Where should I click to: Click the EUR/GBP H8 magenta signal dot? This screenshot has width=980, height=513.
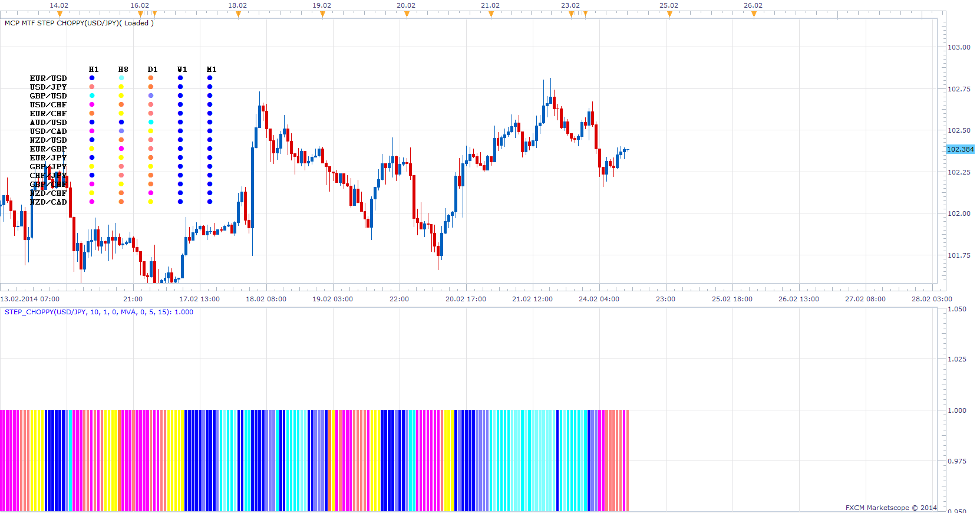pyautogui.click(x=121, y=149)
